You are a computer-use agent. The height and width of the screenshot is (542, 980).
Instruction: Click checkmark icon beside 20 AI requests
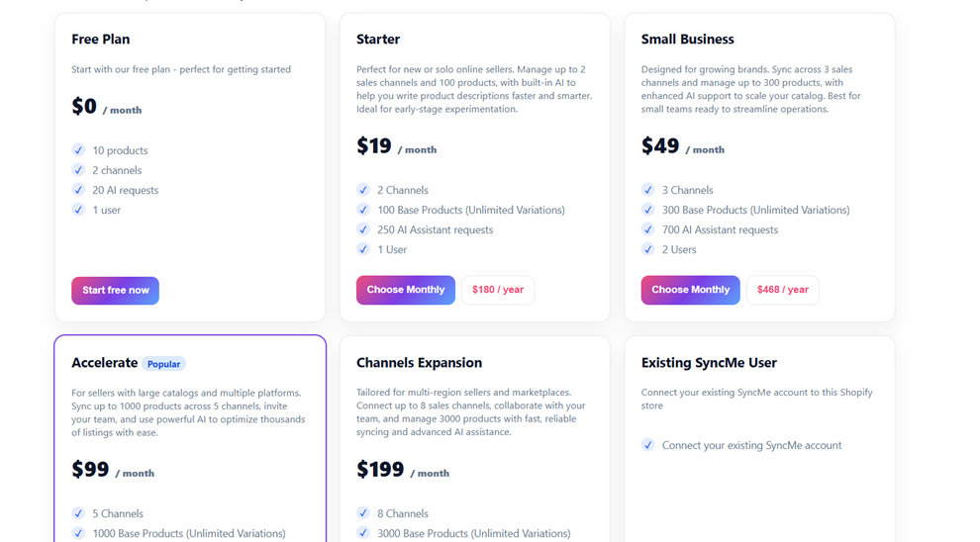[78, 190]
